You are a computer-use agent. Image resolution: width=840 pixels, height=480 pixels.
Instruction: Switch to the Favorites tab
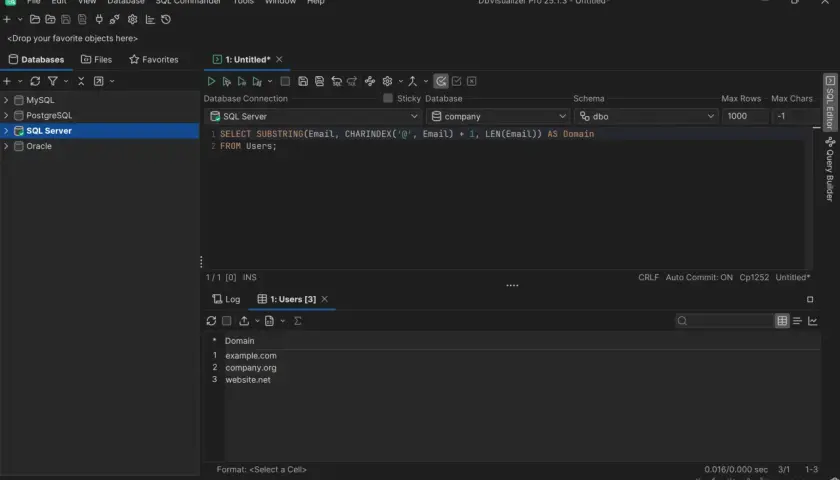pos(154,59)
